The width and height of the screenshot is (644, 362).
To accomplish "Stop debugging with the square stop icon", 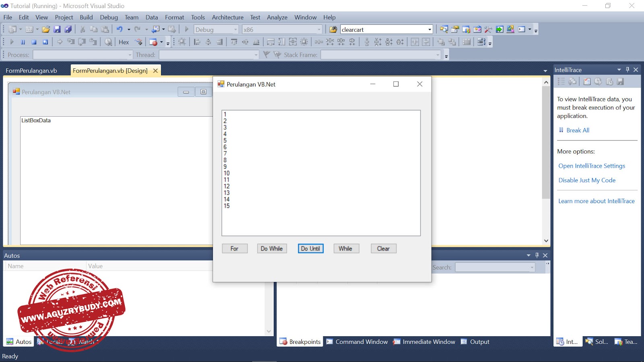I will click(x=34, y=42).
